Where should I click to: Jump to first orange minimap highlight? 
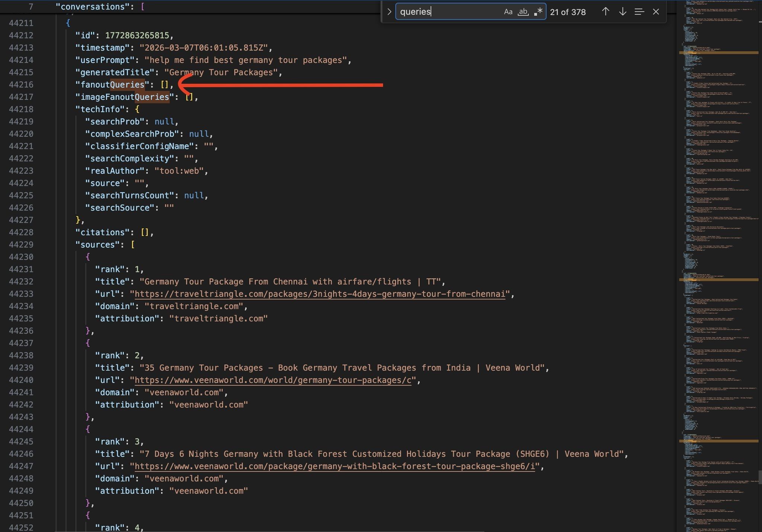click(718, 53)
